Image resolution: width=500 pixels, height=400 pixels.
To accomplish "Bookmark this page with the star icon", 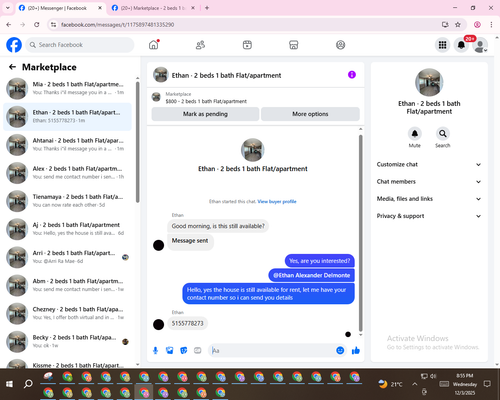I will click(458, 24).
